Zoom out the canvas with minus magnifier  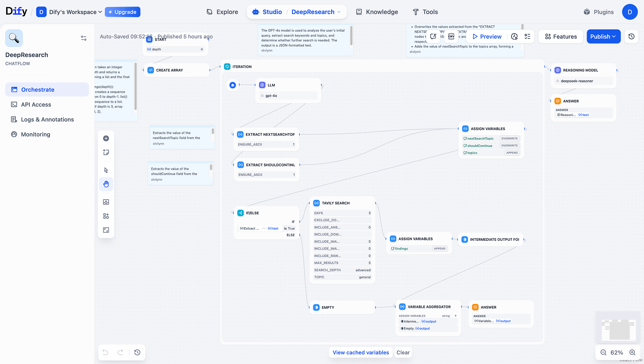pyautogui.click(x=603, y=353)
